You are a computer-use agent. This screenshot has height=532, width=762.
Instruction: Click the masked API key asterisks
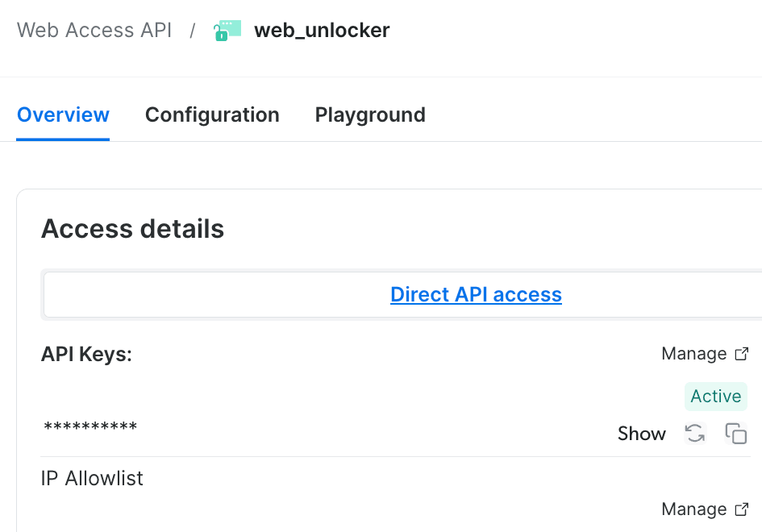[x=90, y=427]
